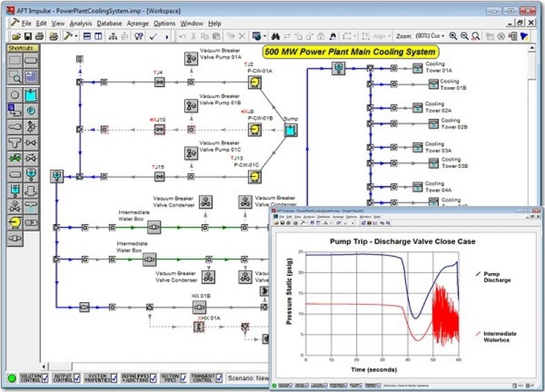The width and height of the screenshot is (545, 392).
Task: Click the Pump Discharge legend entry in the graph window
Action: (x=494, y=277)
